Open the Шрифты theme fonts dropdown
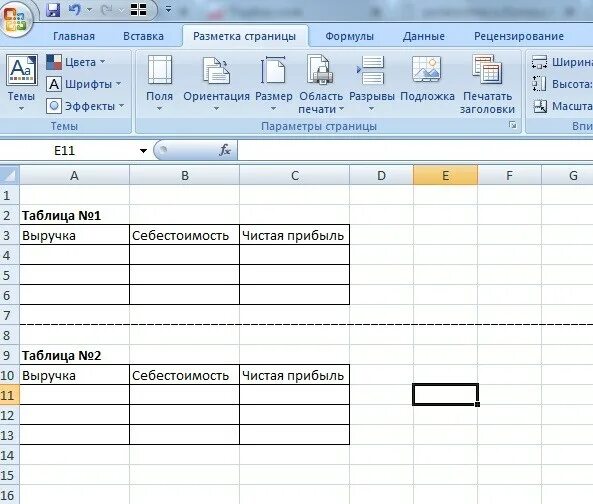 click(x=84, y=84)
